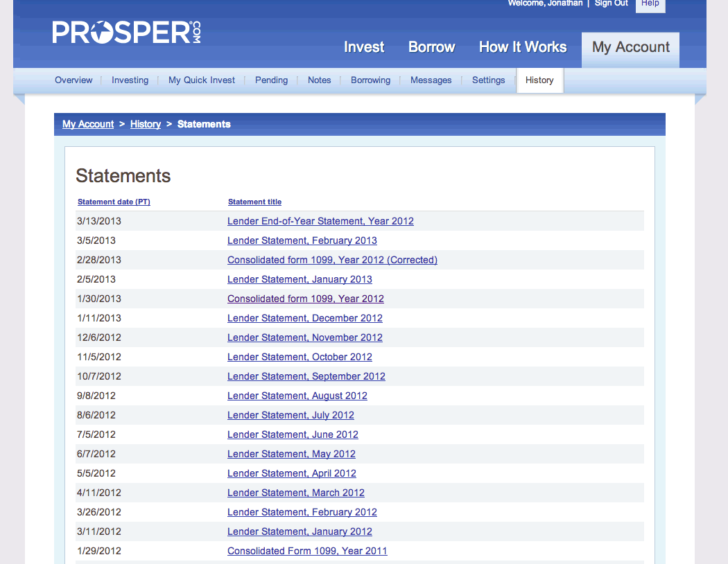The image size is (728, 564).
Task: View Lender Statement, September 2012
Action: coord(306,377)
